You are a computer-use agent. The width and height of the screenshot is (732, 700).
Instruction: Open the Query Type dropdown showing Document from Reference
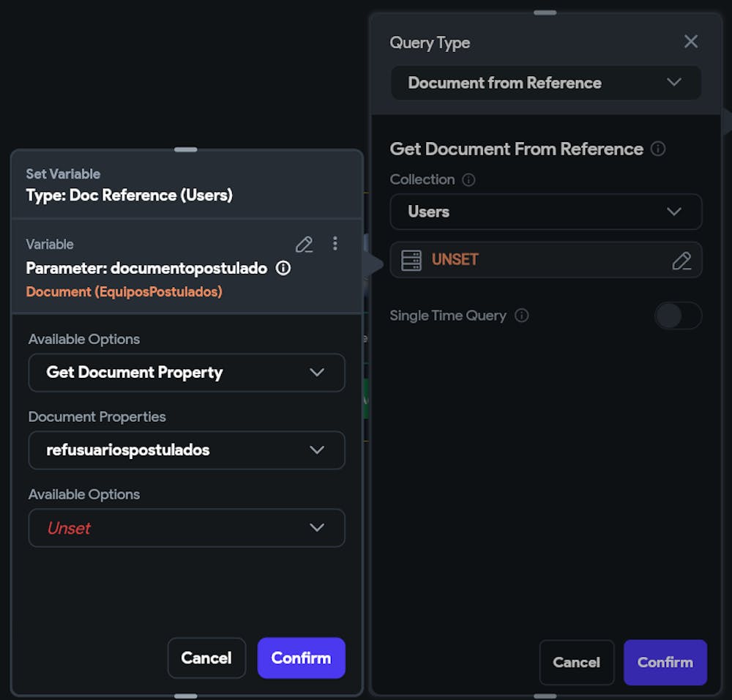pyautogui.click(x=545, y=83)
